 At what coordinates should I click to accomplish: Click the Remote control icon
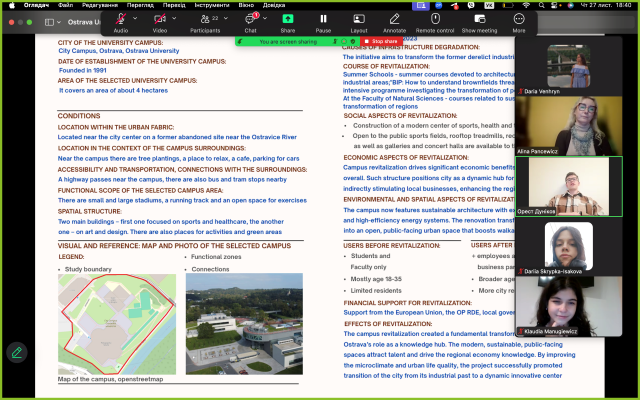436,19
